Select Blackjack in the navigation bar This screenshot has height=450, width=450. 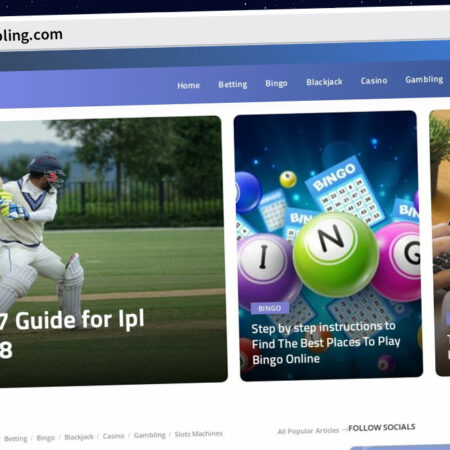pos(324,82)
